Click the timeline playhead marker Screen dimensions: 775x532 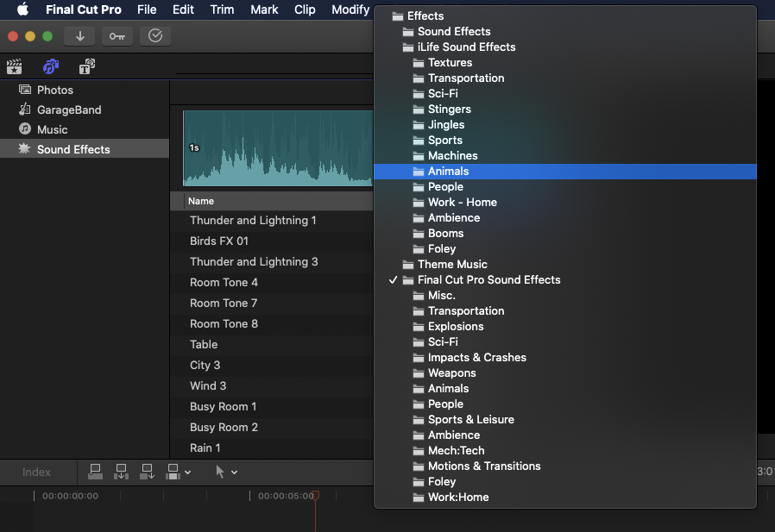pyautogui.click(x=315, y=495)
